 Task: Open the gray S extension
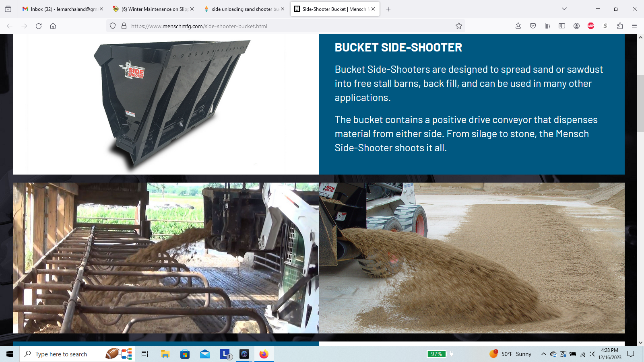click(x=605, y=26)
